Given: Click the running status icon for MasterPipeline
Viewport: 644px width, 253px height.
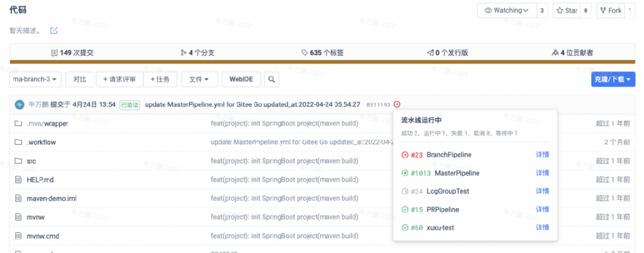Looking at the screenshot, I should (405, 173).
